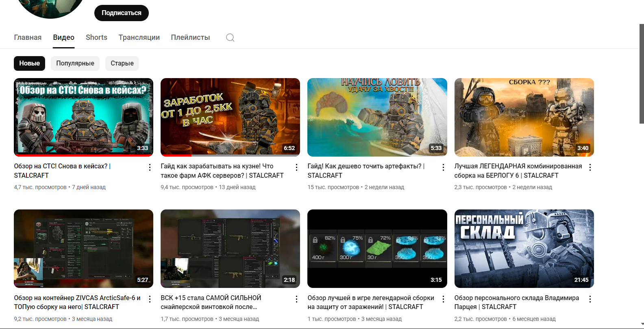Click '1,7 тыс. просмотров • 3 месяца назад' text
The height and width of the screenshot is (329, 644).
coord(210,319)
